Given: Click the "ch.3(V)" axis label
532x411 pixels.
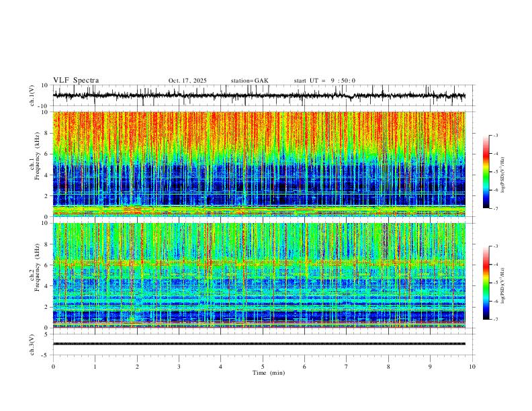Looking at the screenshot, I should pyautogui.click(x=33, y=345).
